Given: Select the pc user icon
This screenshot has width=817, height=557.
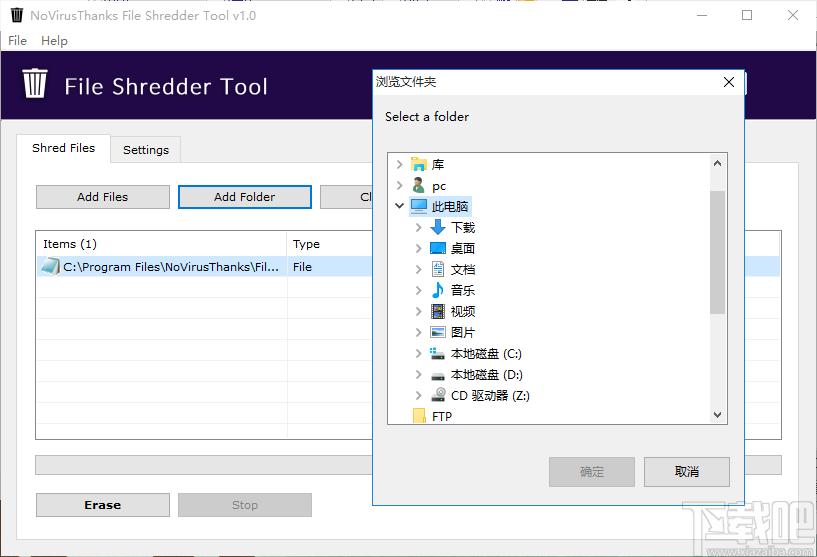Looking at the screenshot, I should 418,185.
